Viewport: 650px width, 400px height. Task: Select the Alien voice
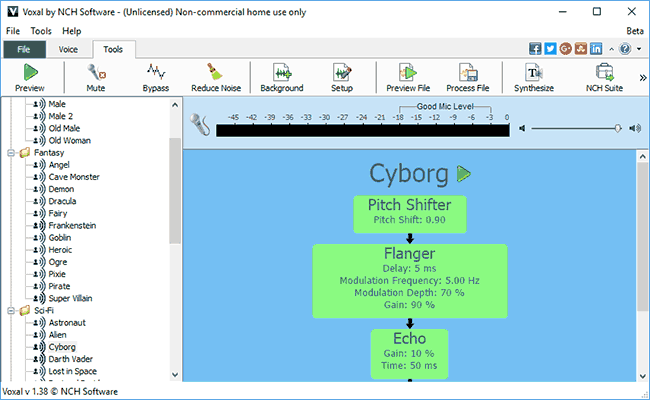pos(58,335)
